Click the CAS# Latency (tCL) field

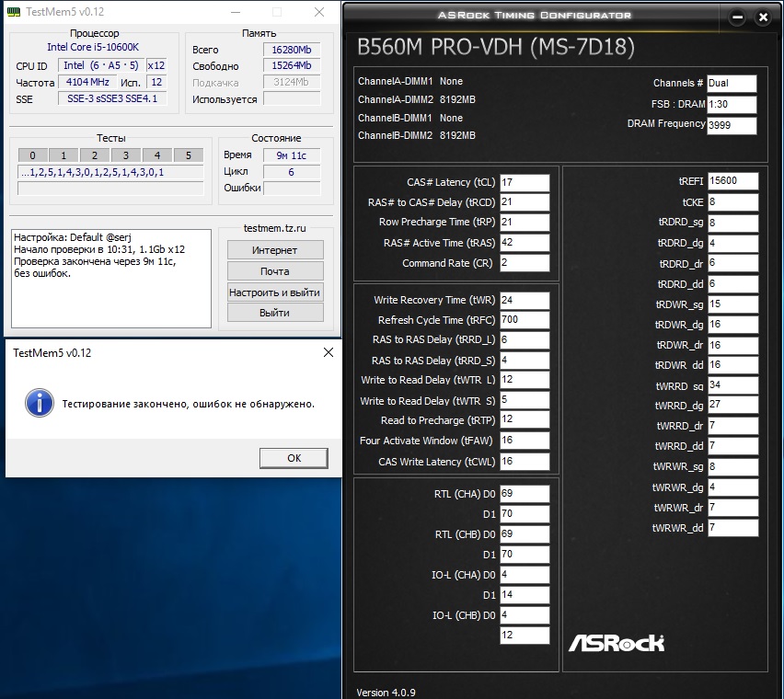pos(525,182)
